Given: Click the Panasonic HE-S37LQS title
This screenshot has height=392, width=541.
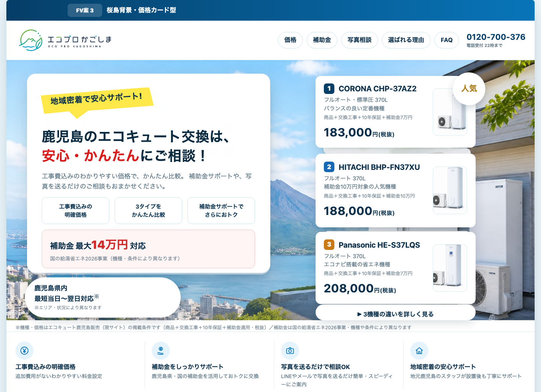Looking at the screenshot, I should [379, 245].
